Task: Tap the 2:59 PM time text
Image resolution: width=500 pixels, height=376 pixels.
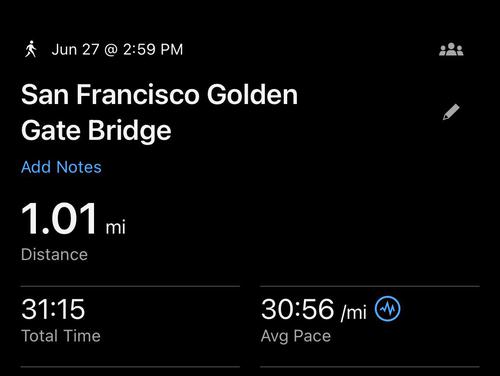Action: tap(153, 49)
